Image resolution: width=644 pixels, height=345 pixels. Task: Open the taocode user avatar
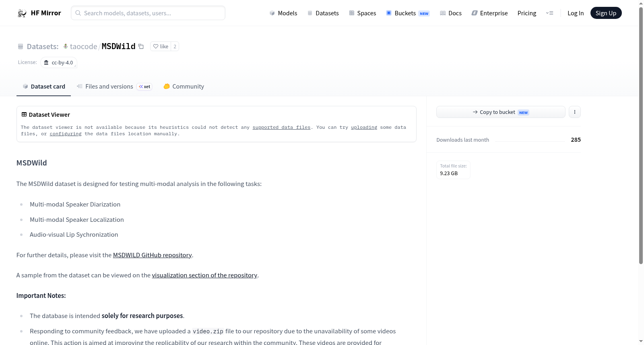(x=66, y=46)
